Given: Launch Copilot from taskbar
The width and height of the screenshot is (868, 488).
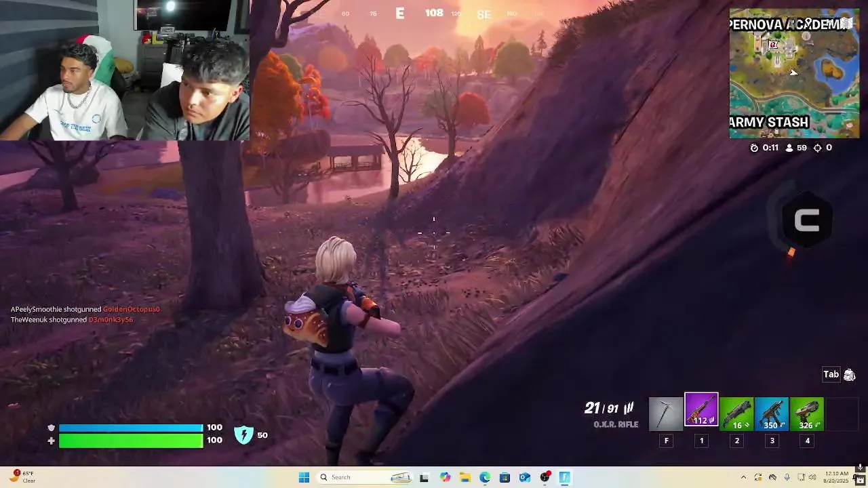Looking at the screenshot, I should click(x=445, y=477).
